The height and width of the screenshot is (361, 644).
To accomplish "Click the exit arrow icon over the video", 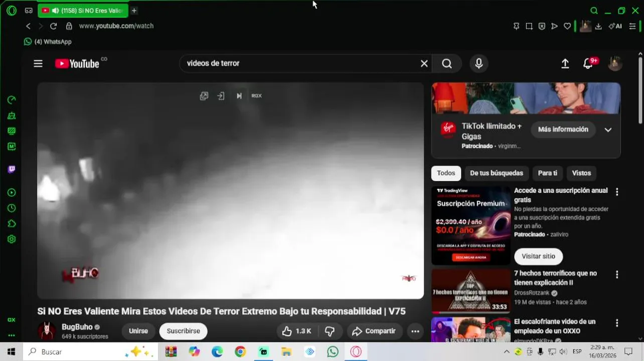I will 221,96.
